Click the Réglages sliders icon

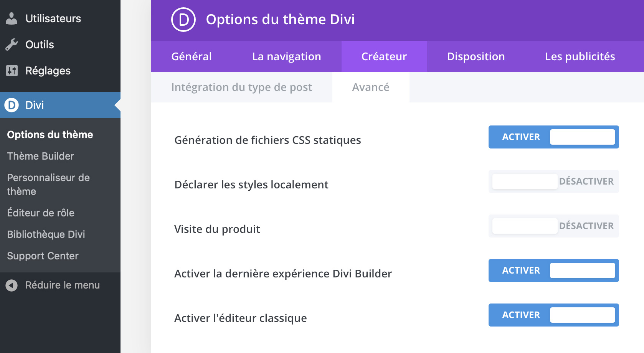click(x=12, y=71)
